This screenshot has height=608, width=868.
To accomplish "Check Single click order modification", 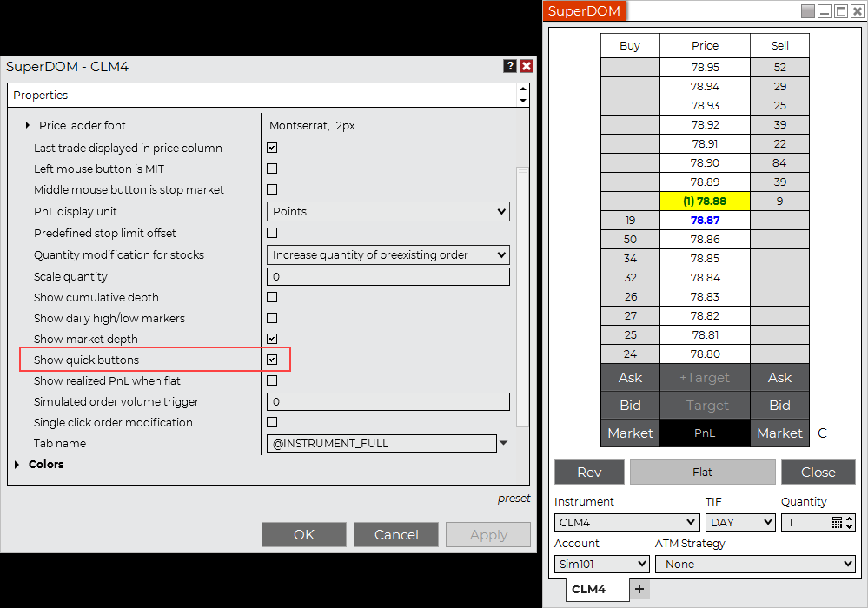I will 272,422.
